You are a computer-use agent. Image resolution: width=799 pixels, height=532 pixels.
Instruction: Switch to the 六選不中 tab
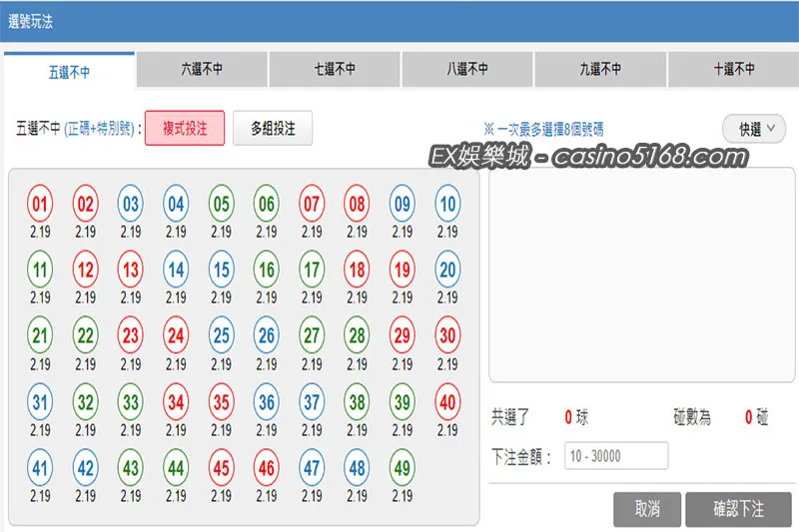coord(202,69)
